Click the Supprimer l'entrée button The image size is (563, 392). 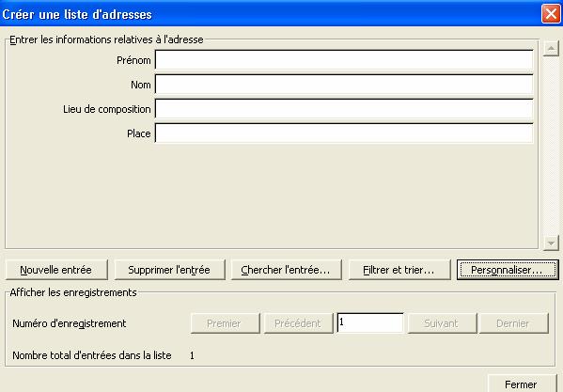(x=169, y=270)
